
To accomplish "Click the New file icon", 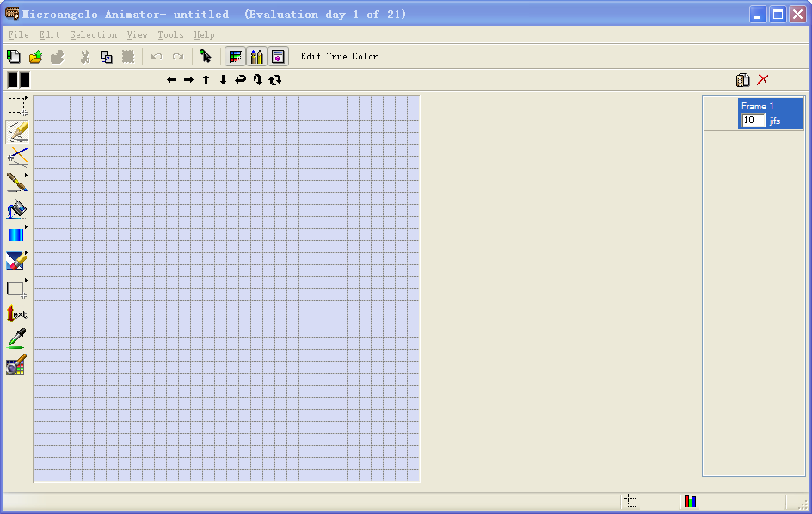I will click(x=14, y=57).
